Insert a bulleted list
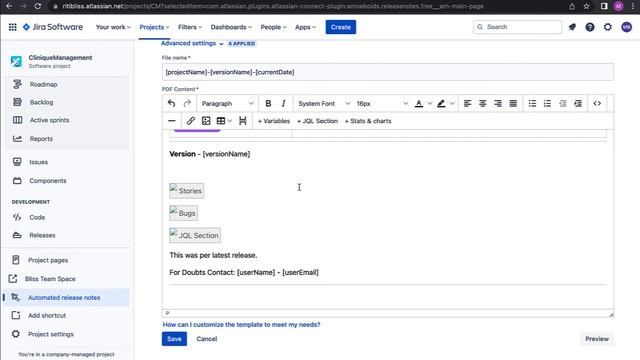The height and width of the screenshot is (360, 640). pos(532,103)
